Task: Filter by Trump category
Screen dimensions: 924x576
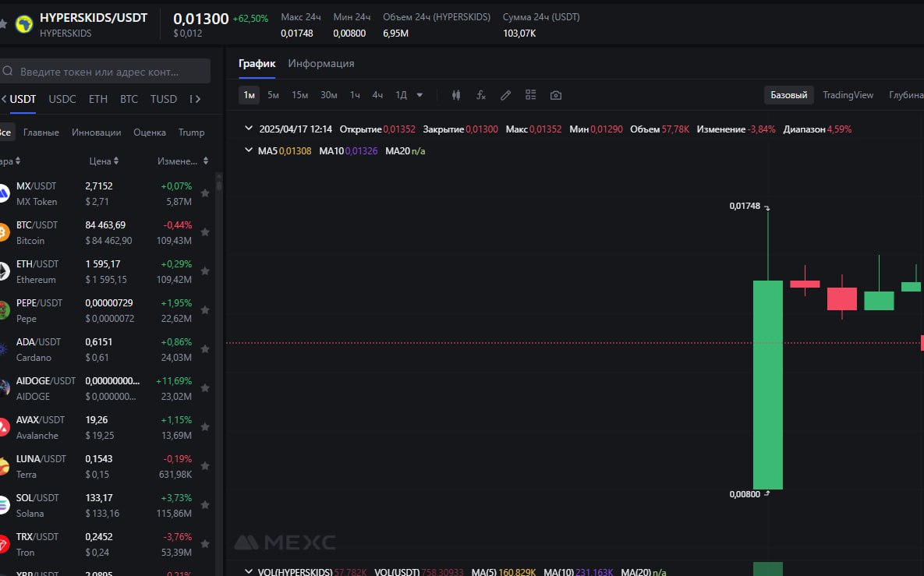Action: click(192, 133)
